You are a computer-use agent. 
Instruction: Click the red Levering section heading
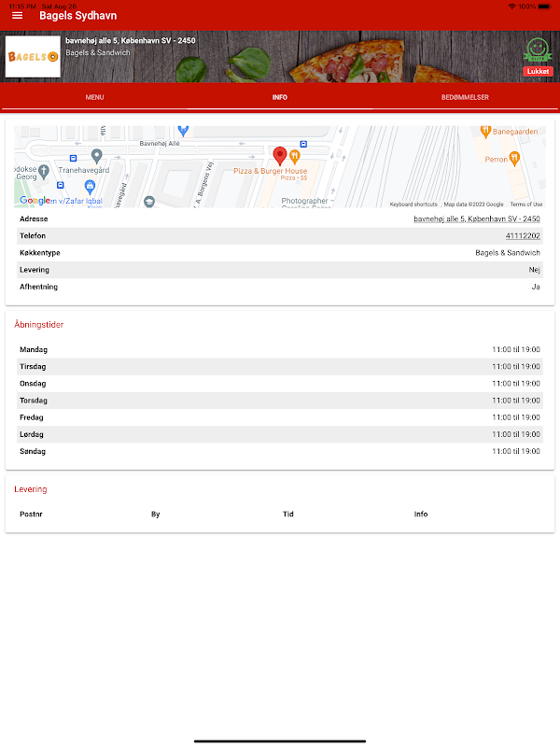click(x=31, y=489)
